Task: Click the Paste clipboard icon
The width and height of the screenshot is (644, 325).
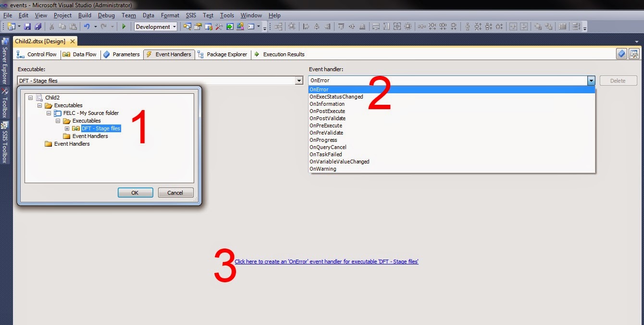Action: (73, 26)
